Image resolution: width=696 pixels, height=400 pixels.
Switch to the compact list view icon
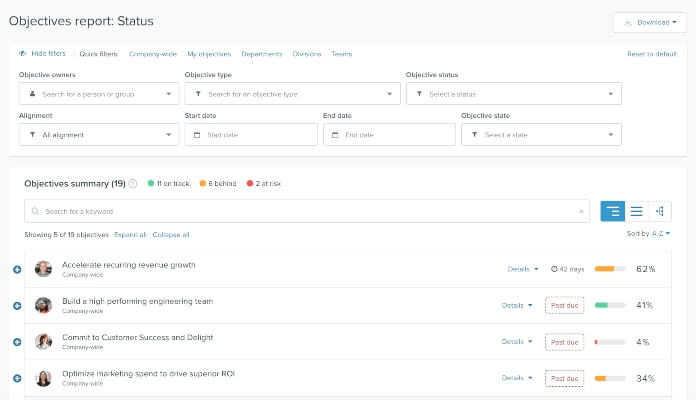(x=636, y=211)
